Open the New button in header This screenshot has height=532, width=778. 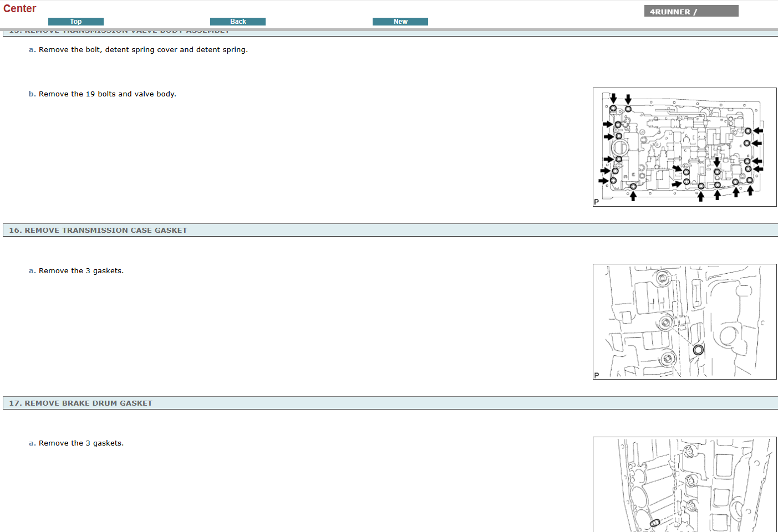(x=400, y=22)
